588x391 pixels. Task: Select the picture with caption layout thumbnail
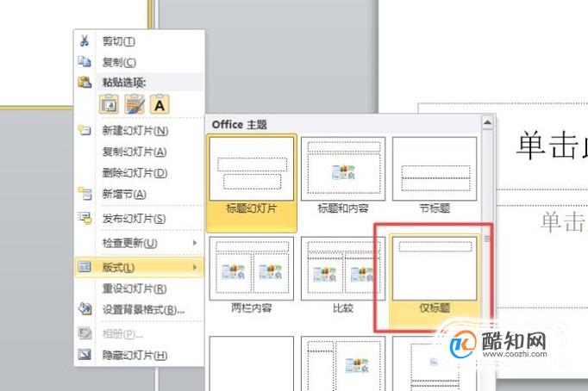point(435,363)
